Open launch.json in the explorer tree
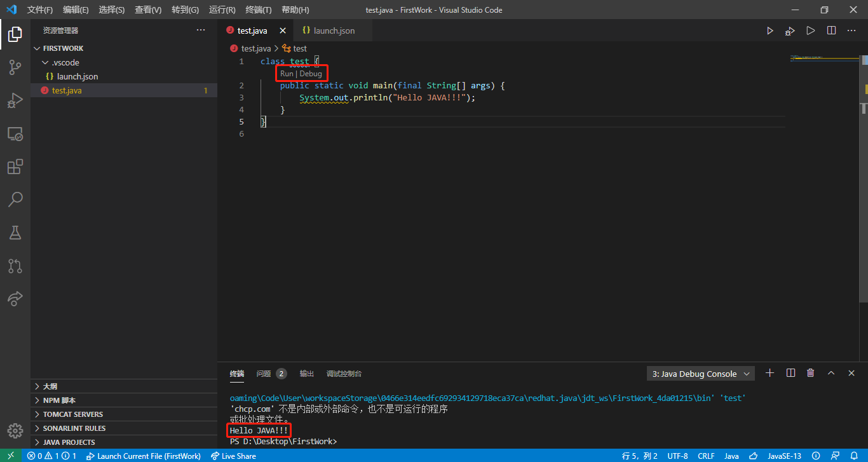 [124, 76]
